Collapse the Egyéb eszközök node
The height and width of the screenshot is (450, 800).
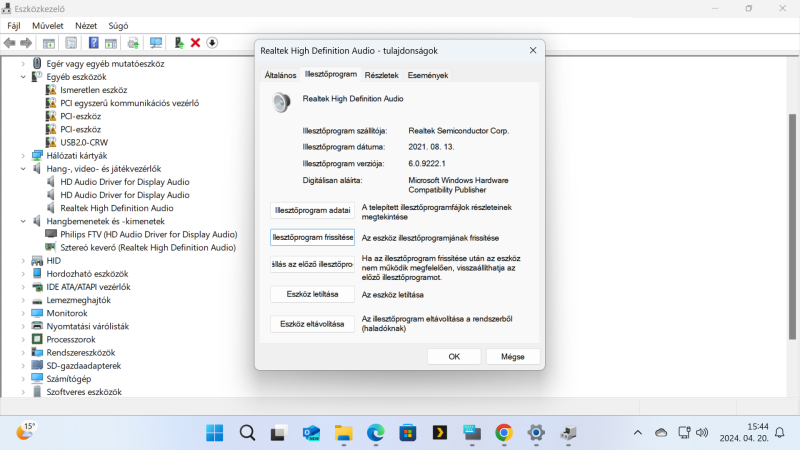click(x=23, y=77)
